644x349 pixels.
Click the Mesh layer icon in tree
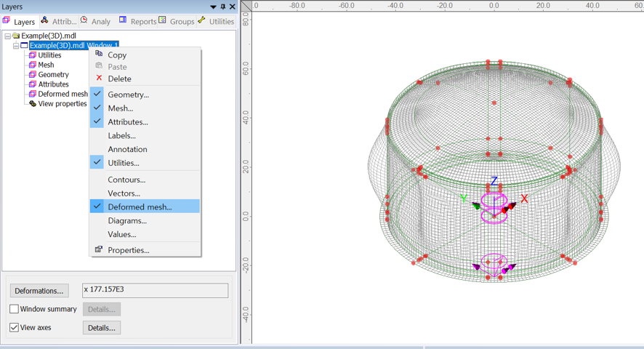click(33, 65)
